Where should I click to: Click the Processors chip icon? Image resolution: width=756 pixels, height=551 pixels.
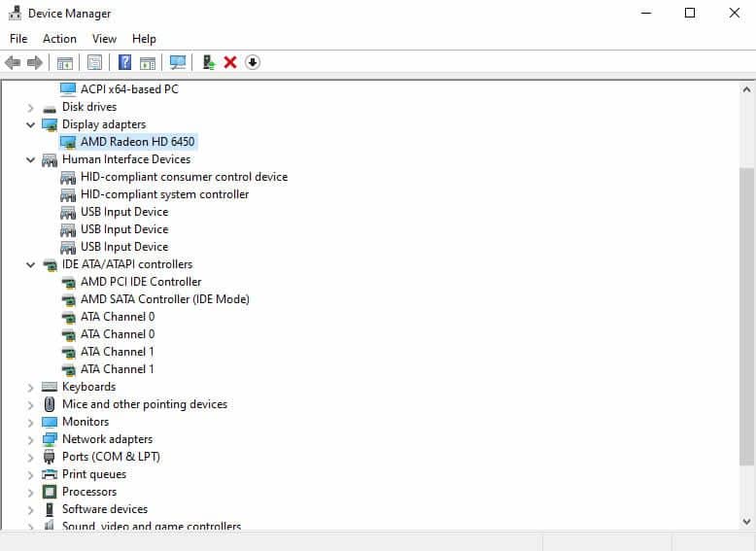(x=50, y=492)
